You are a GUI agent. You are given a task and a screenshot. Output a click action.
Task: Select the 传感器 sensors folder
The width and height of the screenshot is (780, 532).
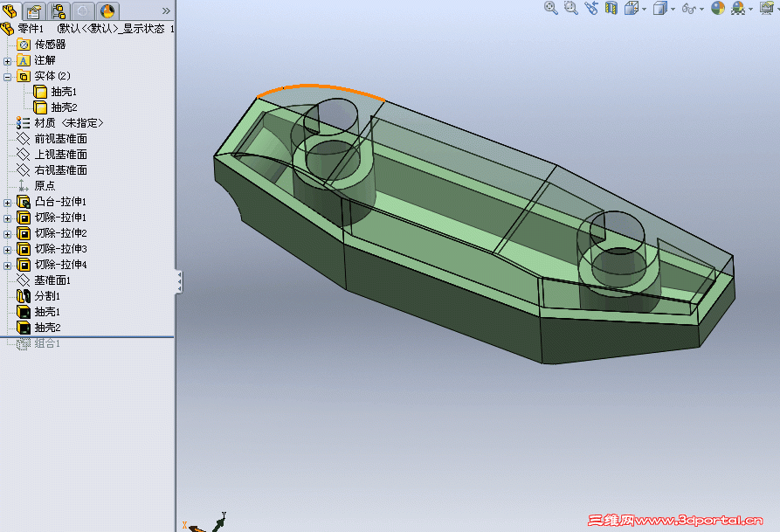click(x=42, y=45)
